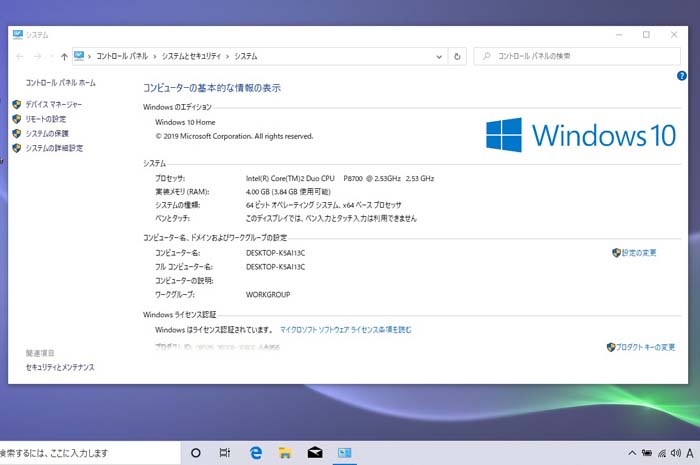This screenshot has height=465, width=700.
Task: Go up one level with the up arrow
Action: pyautogui.click(x=64, y=57)
